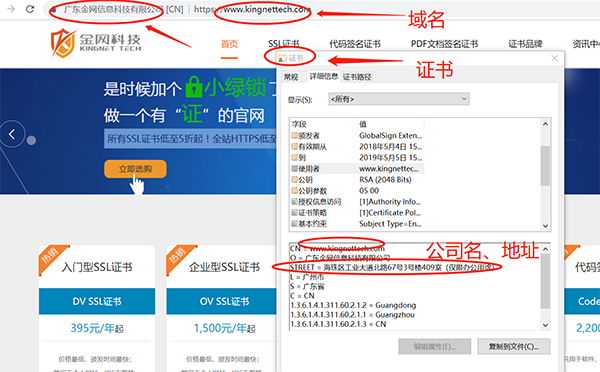Image resolution: width=600 pixels, height=372 pixels.
Task: Click the DV SSL证书 product heading
Action: pyautogui.click(x=97, y=302)
